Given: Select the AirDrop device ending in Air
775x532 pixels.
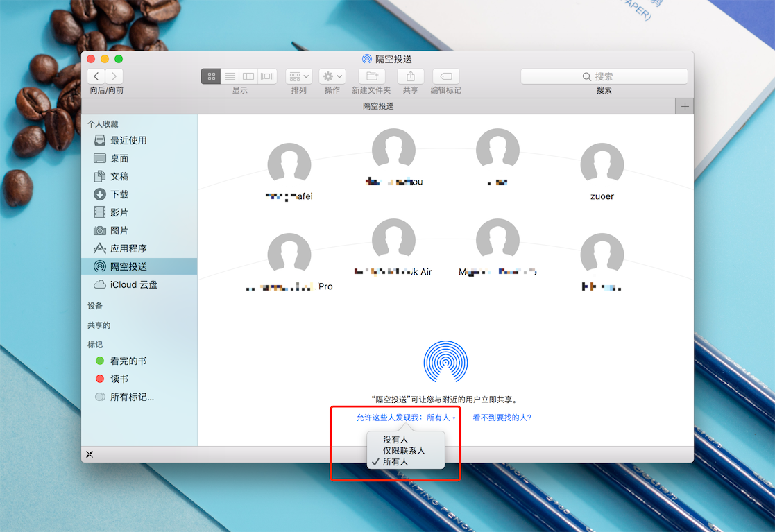Looking at the screenshot, I should (x=393, y=240).
